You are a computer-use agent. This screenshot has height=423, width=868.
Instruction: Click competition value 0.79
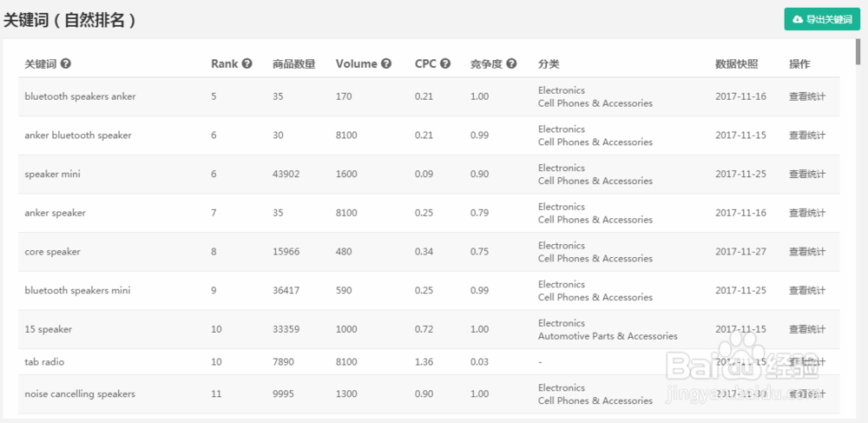pyautogui.click(x=479, y=213)
